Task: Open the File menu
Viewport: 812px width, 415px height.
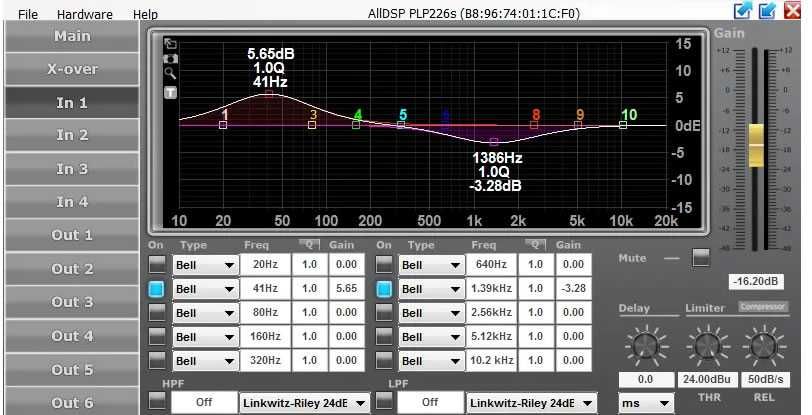Action: [28, 14]
